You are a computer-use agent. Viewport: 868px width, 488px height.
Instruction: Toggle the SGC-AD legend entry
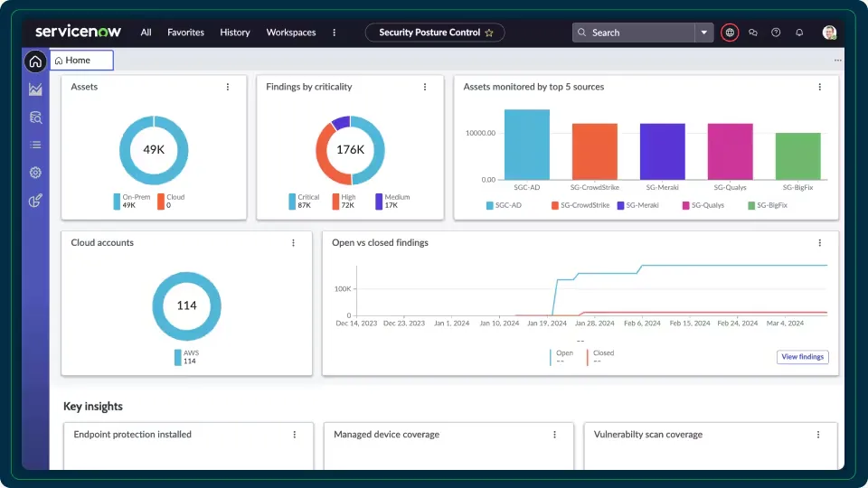point(504,205)
